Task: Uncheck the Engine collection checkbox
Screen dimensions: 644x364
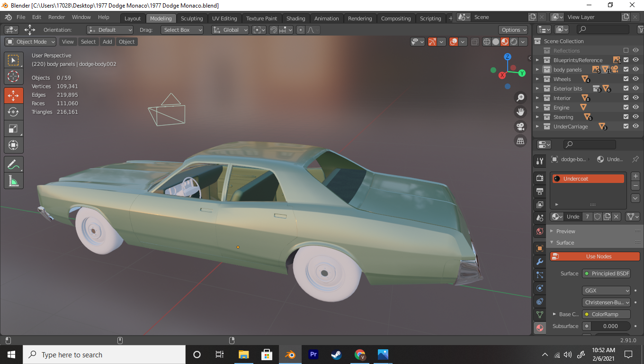Action: pyautogui.click(x=626, y=108)
